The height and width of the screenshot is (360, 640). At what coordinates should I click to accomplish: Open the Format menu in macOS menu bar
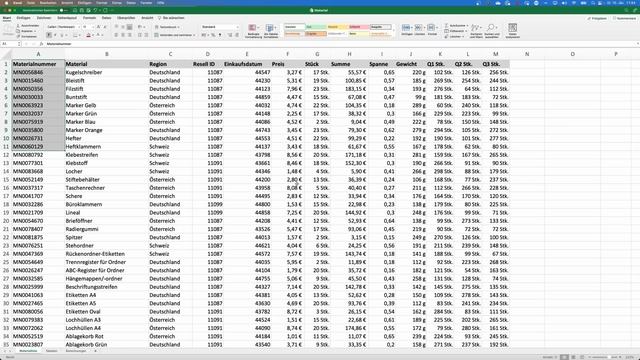tap(102, 2)
